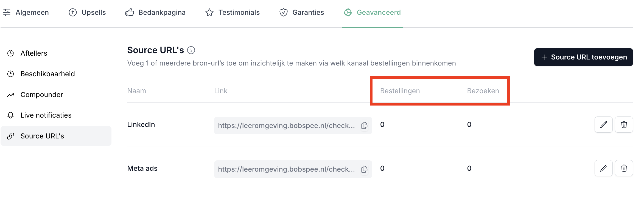Switch to the Algemeen tab
Viewport: 644px width, 199px height.
[x=26, y=13]
